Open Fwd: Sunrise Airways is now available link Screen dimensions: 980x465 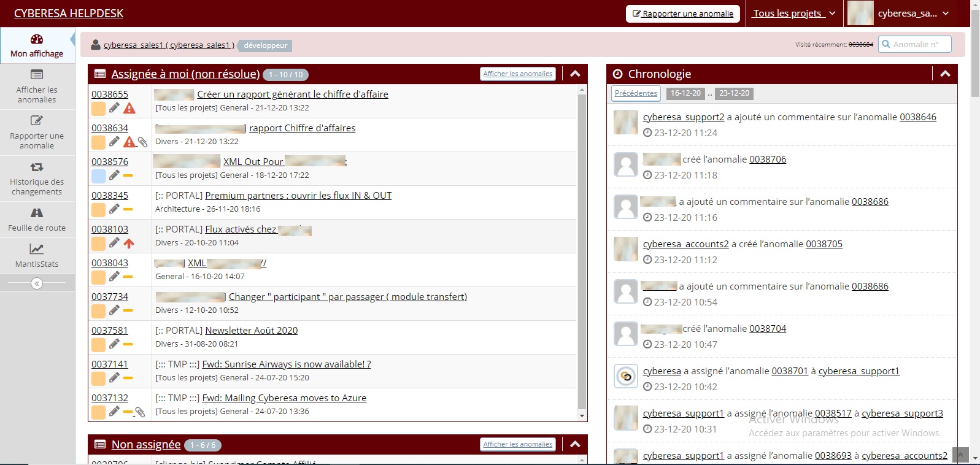(x=287, y=364)
